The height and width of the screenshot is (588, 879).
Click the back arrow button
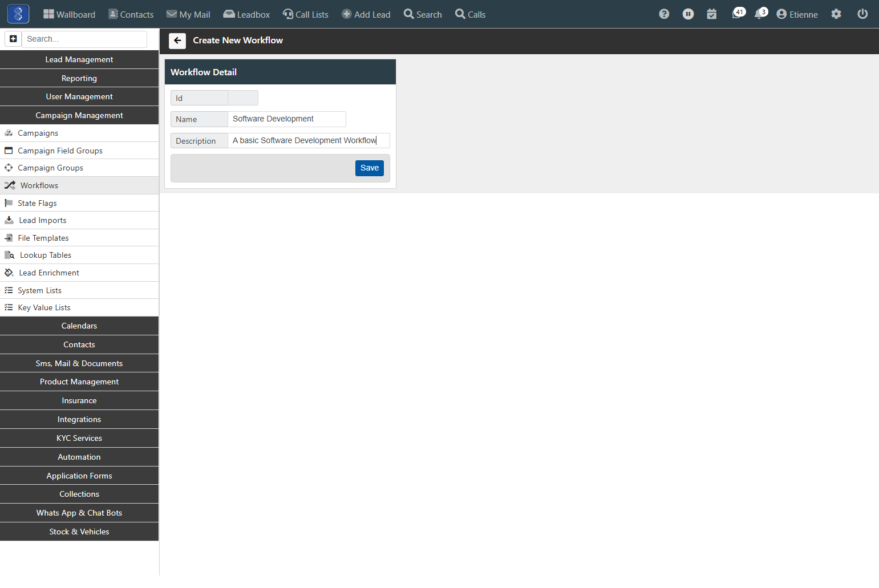point(177,40)
